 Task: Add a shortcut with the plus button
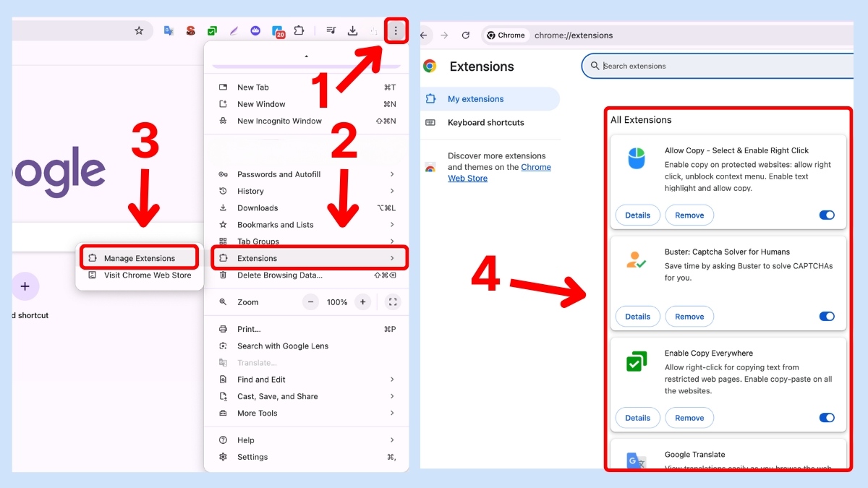click(x=25, y=286)
